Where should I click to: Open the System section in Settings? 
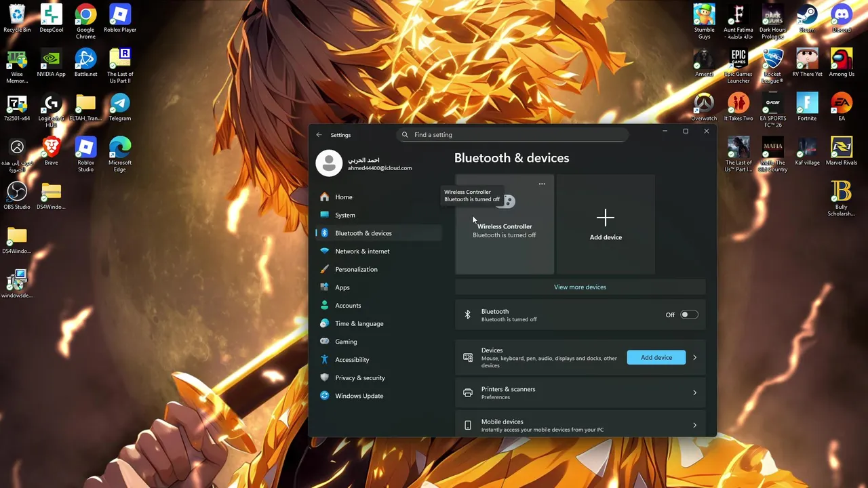click(378, 215)
